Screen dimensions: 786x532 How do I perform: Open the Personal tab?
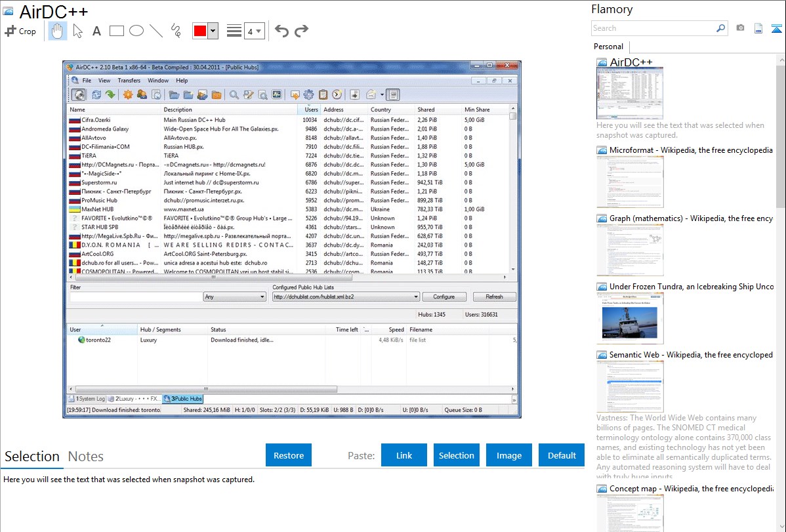pos(608,47)
